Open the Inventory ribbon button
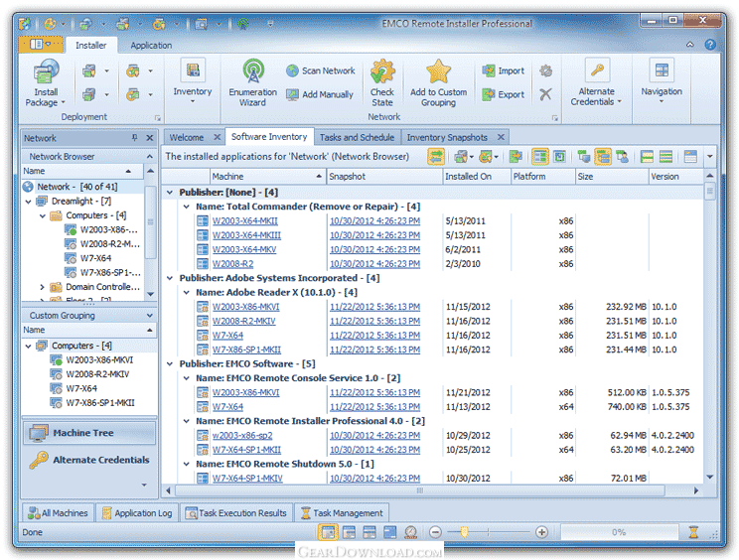The image size is (739, 560). 193,80
